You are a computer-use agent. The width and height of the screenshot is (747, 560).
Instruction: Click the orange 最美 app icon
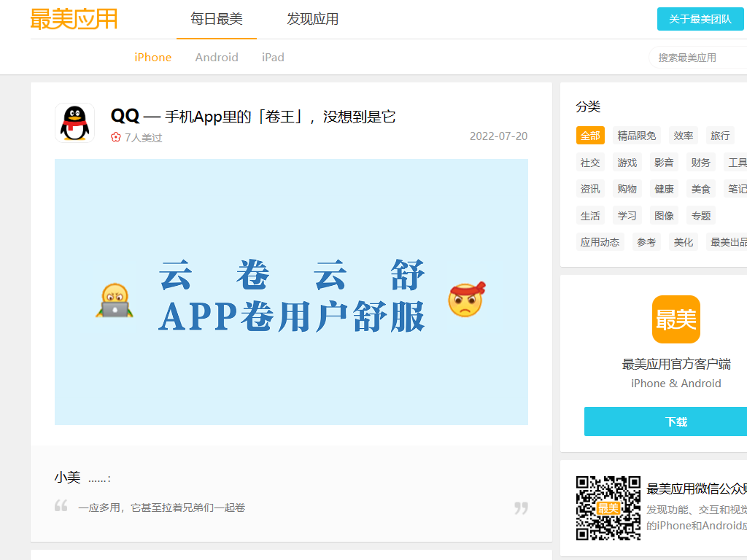(676, 319)
